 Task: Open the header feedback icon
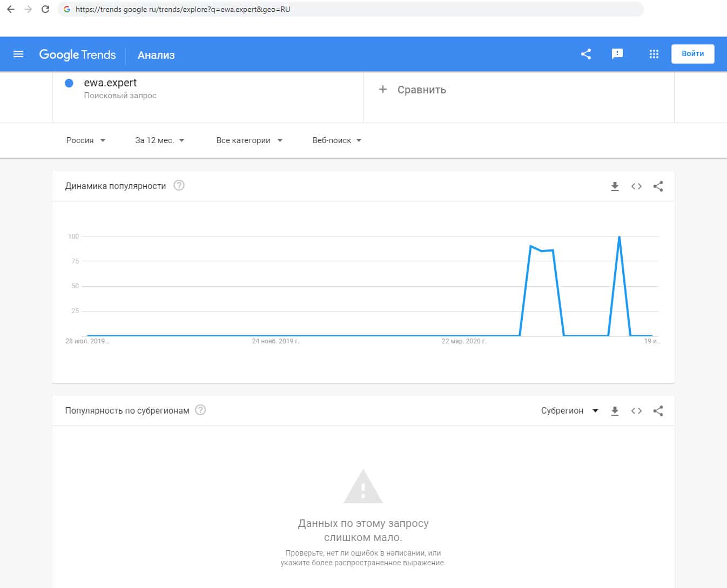tap(617, 54)
